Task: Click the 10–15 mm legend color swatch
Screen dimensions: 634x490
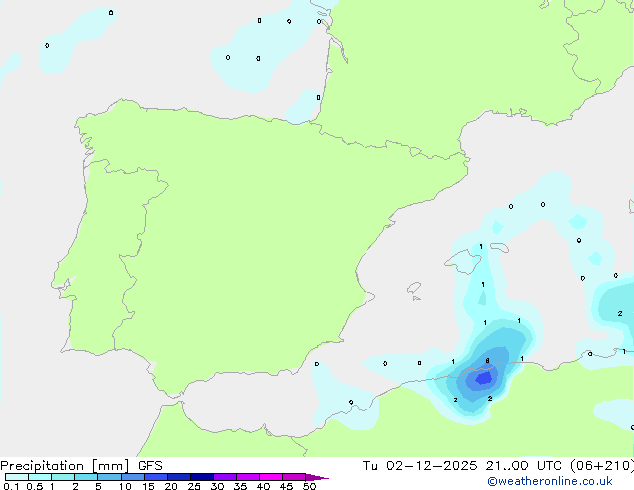Action: pos(133,477)
